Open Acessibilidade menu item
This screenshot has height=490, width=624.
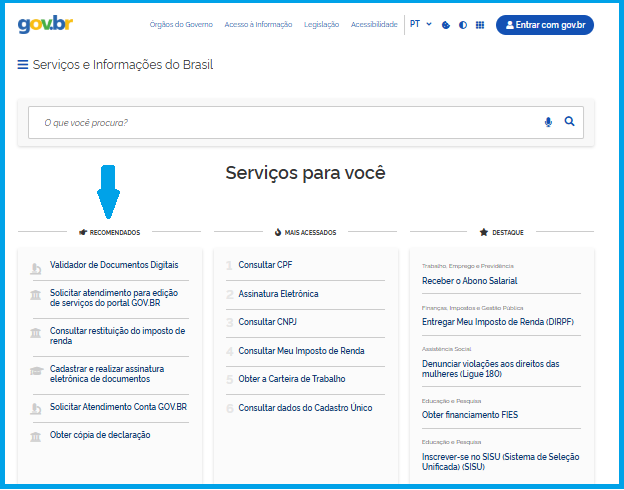[x=374, y=25]
